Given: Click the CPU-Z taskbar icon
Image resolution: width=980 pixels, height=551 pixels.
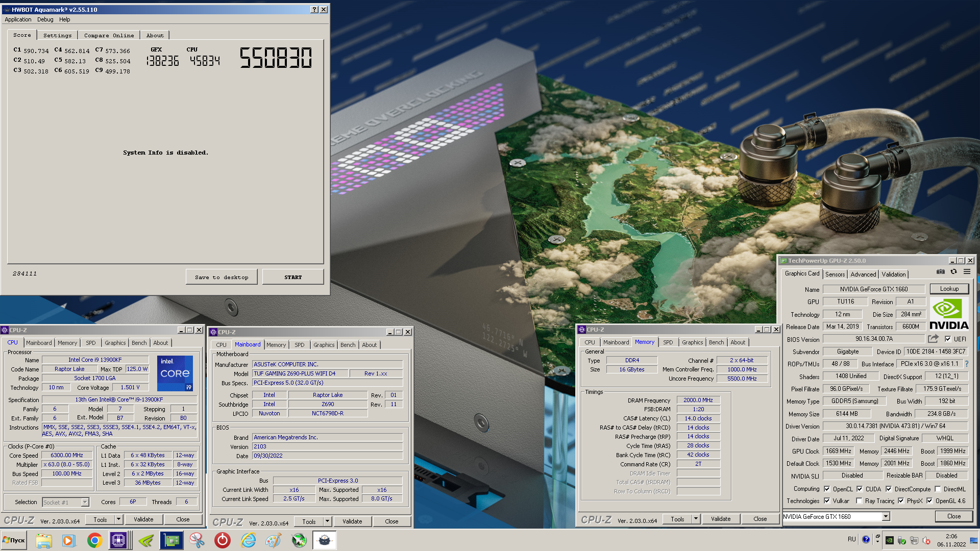Looking at the screenshot, I should click(x=118, y=540).
